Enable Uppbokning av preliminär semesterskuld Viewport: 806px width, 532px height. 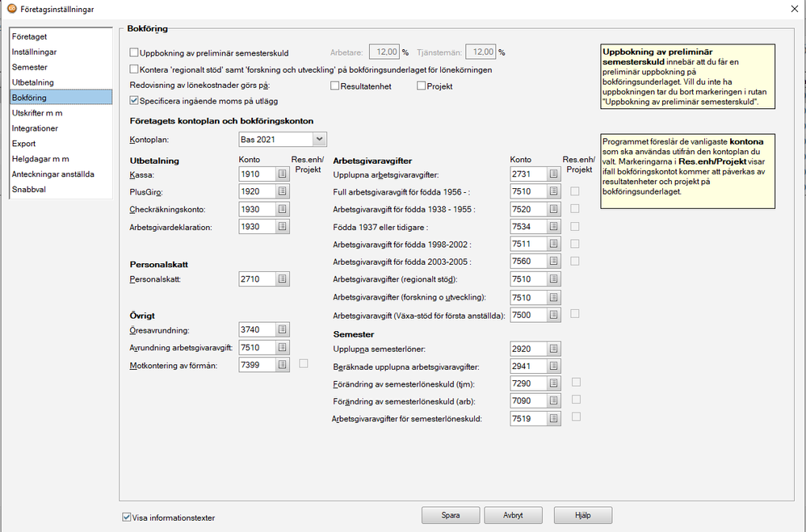tap(134, 52)
